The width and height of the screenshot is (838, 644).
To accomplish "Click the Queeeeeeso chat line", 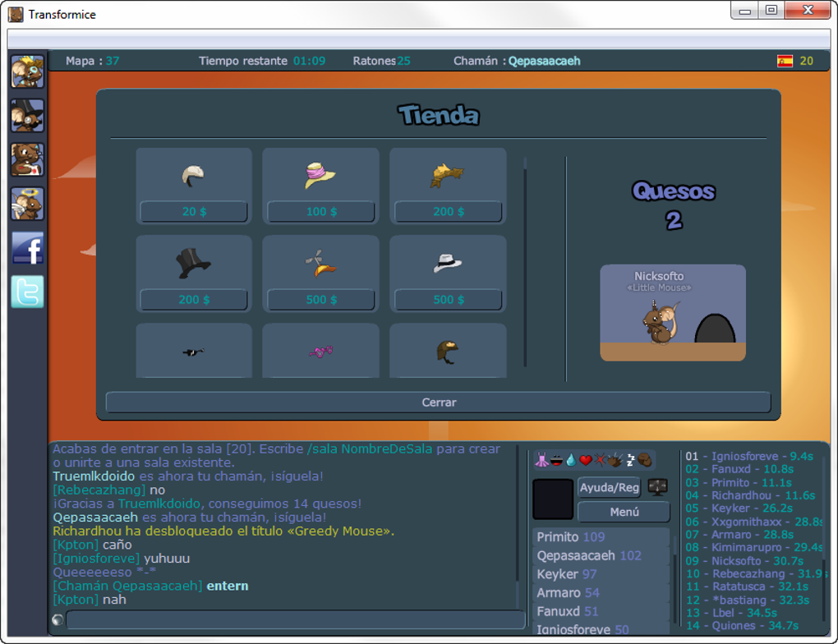I will pos(104,573).
